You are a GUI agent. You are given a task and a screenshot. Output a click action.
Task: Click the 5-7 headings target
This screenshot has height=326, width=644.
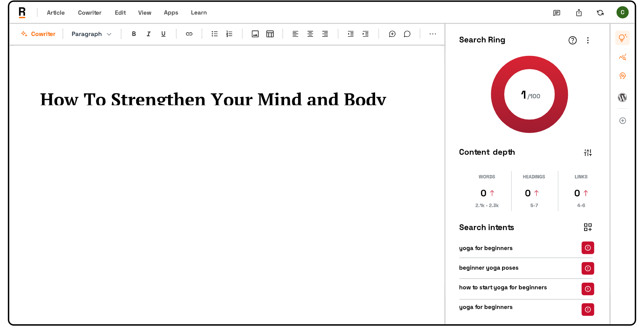click(x=534, y=205)
